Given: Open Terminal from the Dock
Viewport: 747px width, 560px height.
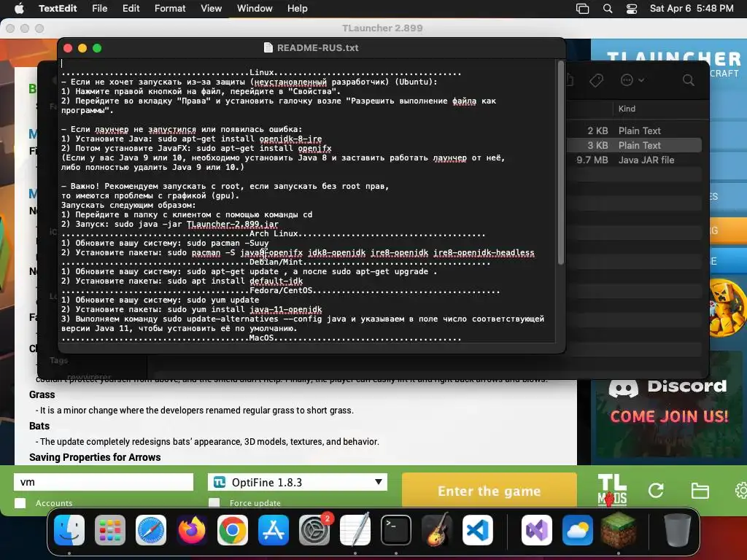Looking at the screenshot, I should pyautogui.click(x=396, y=530).
